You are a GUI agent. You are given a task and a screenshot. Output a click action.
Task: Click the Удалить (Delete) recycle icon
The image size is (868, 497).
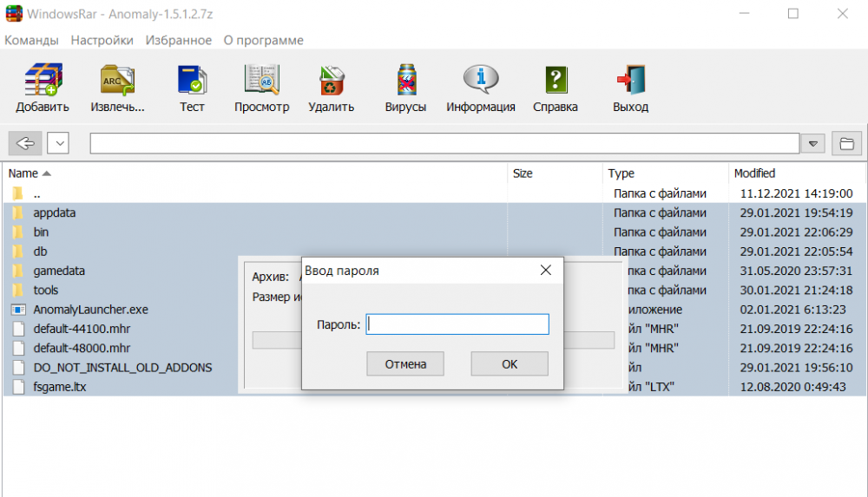[x=331, y=81]
